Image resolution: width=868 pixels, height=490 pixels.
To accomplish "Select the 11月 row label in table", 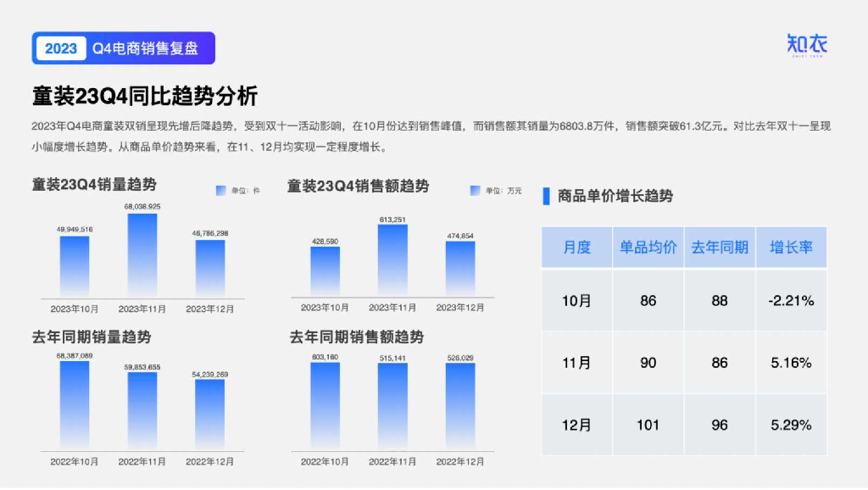I will click(x=576, y=363).
